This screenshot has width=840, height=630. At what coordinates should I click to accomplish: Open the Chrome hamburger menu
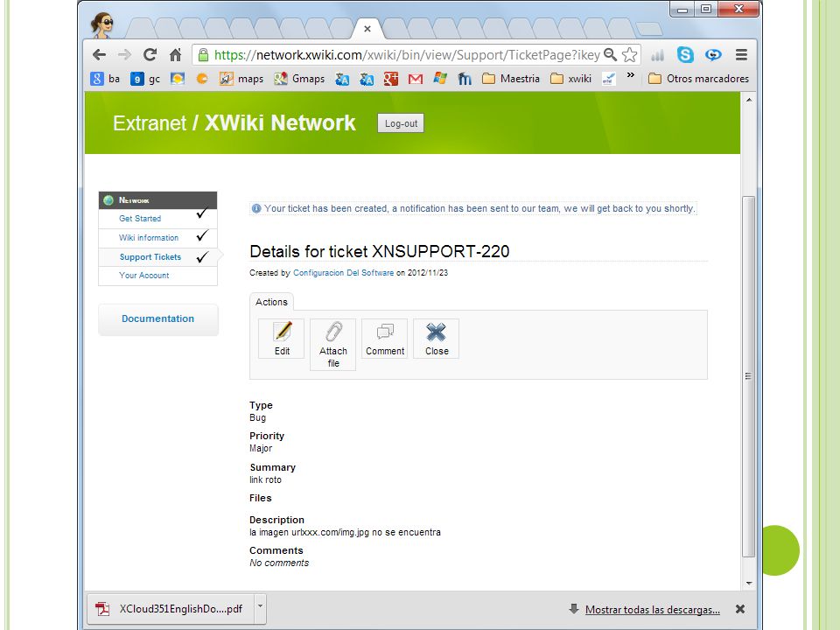pos(741,54)
